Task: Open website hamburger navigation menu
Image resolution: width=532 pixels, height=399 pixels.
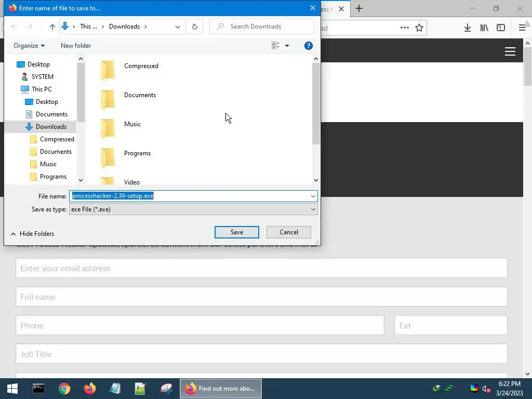Action: click(510, 51)
